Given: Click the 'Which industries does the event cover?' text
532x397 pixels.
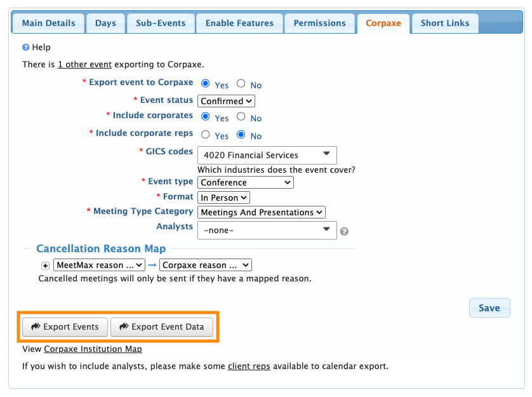Looking at the screenshot, I should click(277, 170).
